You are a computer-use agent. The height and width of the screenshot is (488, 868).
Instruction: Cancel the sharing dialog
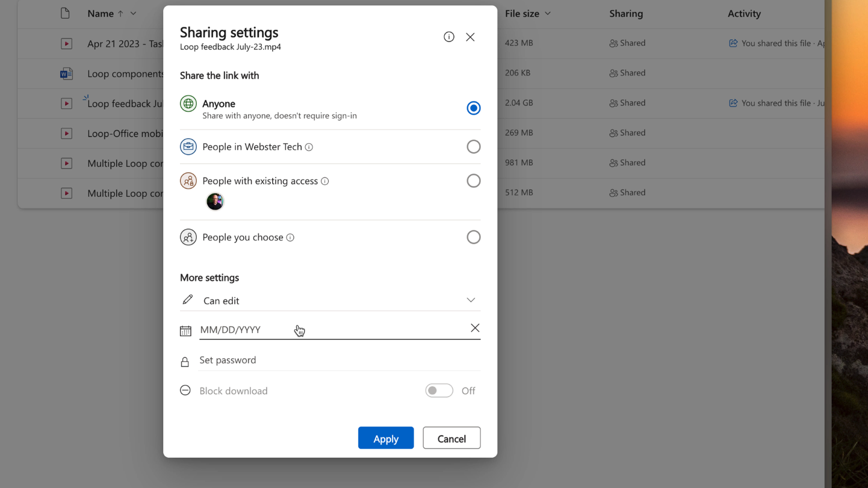click(451, 438)
